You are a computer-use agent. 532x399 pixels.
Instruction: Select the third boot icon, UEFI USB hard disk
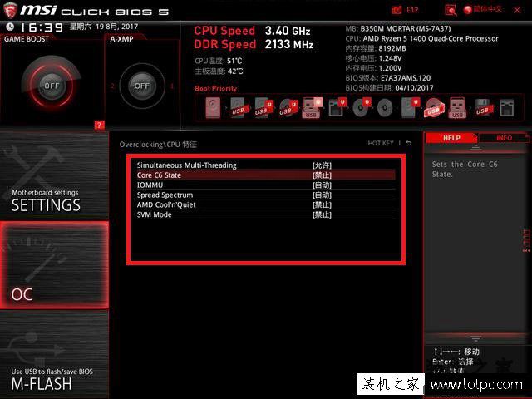[x=264, y=108]
